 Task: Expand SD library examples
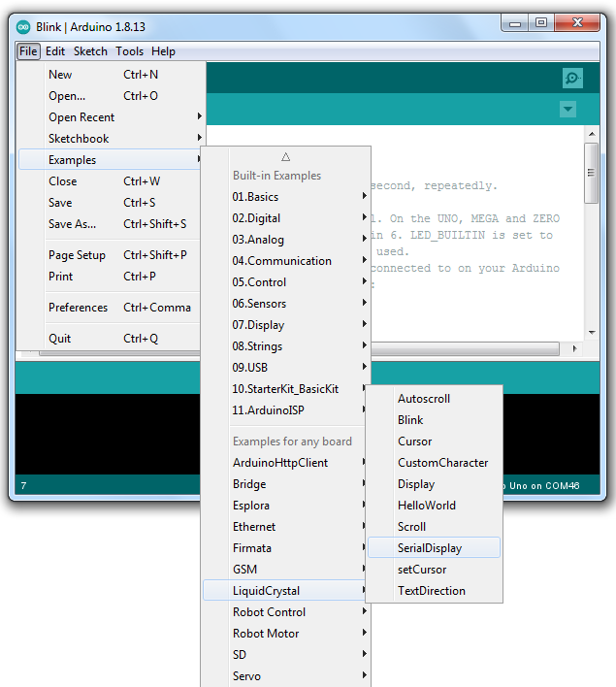286,655
